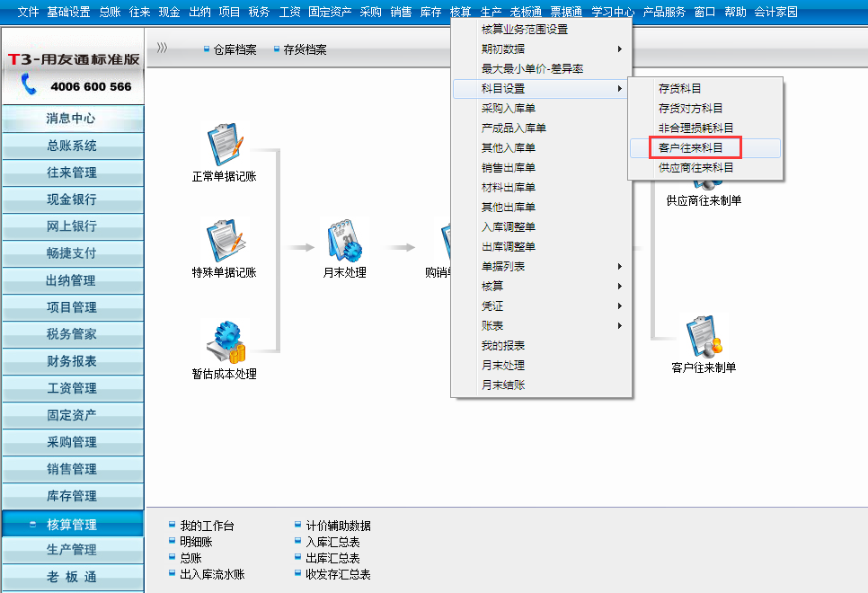Click the collapse arrows icon left of 仓库档案
This screenshot has height=593, width=868.
click(x=162, y=49)
